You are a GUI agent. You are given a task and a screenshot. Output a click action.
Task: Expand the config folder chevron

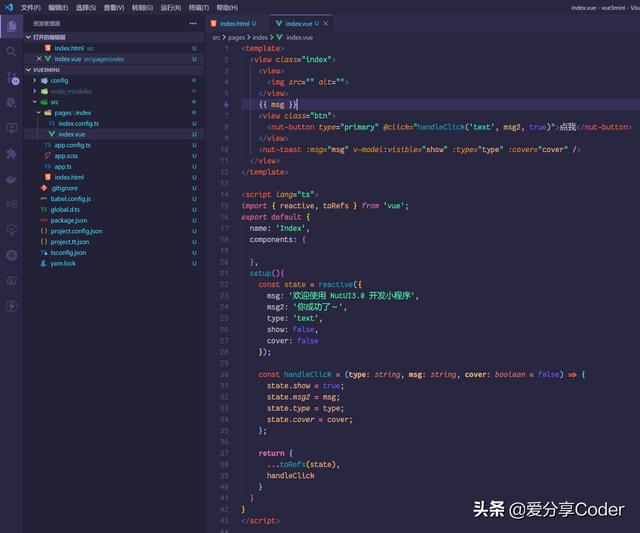[x=35, y=81]
